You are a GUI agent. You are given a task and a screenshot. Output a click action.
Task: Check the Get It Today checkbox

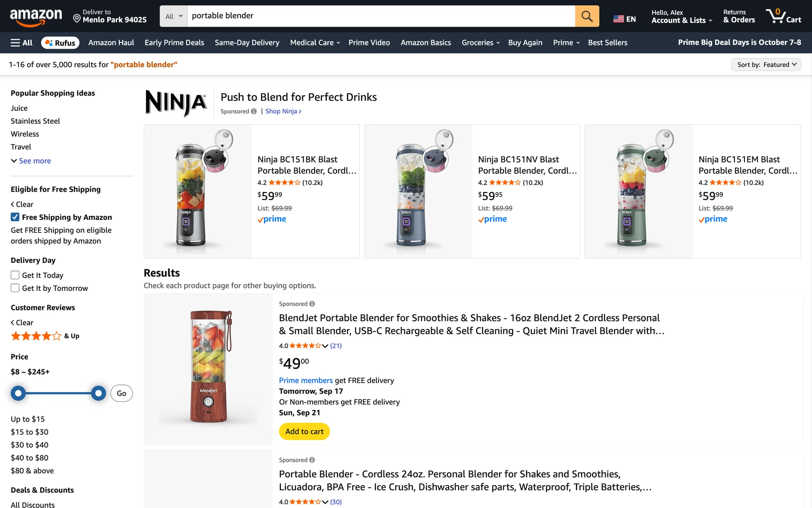[15, 275]
